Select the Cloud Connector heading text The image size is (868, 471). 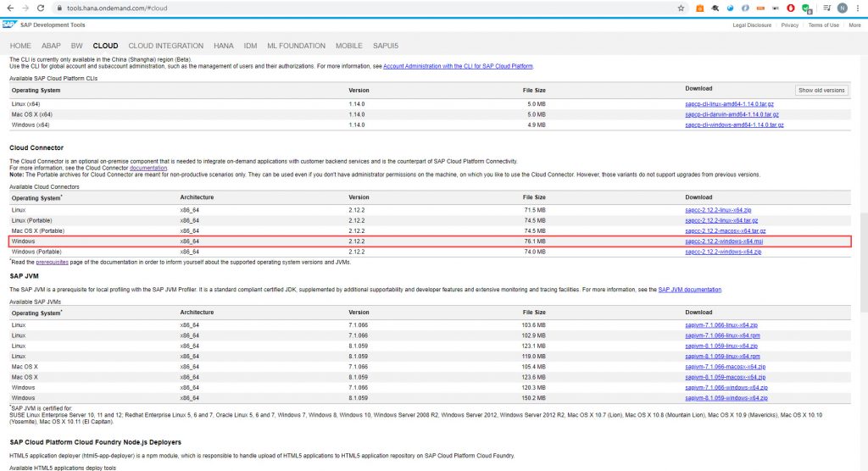coord(36,148)
